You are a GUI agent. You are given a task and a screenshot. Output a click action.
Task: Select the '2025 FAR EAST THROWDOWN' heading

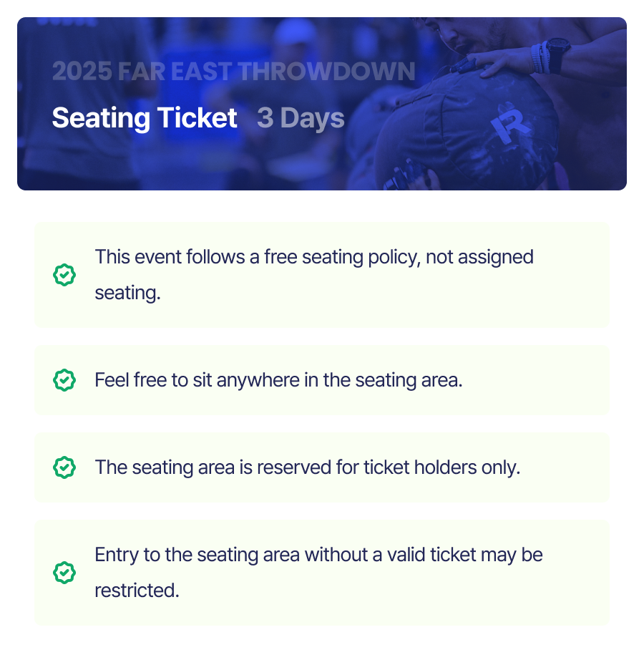[234, 71]
